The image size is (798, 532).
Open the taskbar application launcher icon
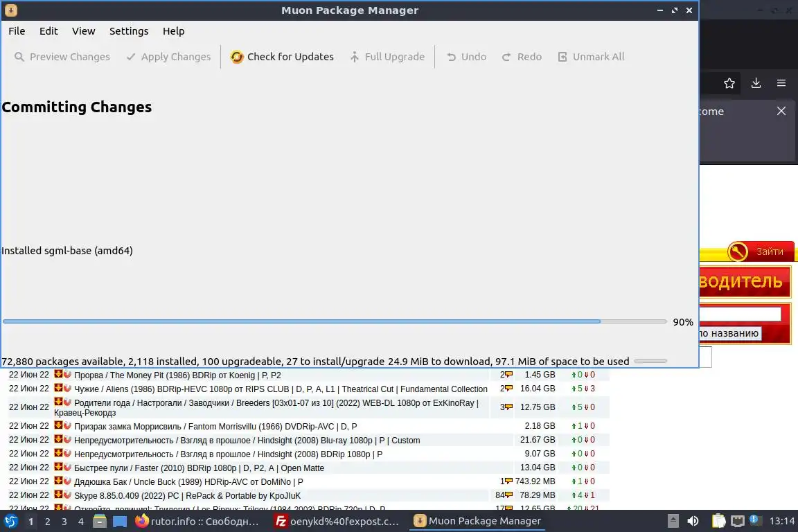point(10,522)
